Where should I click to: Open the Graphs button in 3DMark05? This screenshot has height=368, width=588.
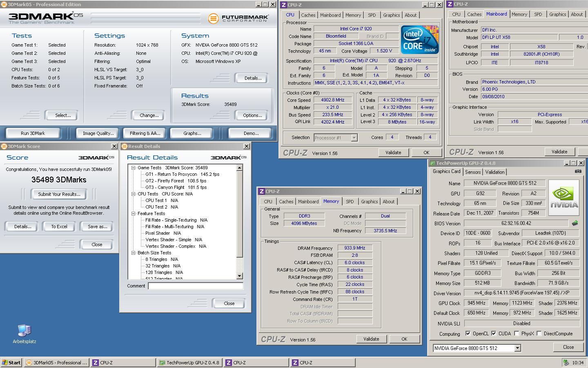(192, 133)
